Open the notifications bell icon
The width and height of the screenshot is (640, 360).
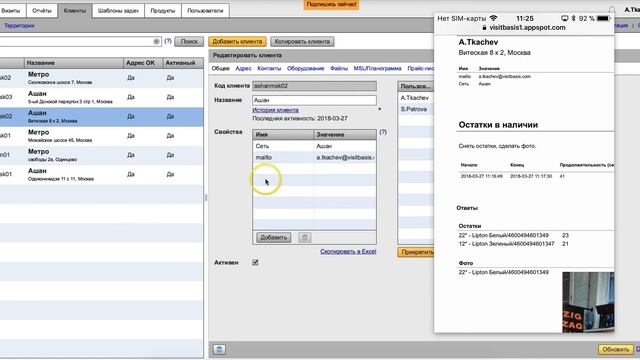click(x=612, y=9)
